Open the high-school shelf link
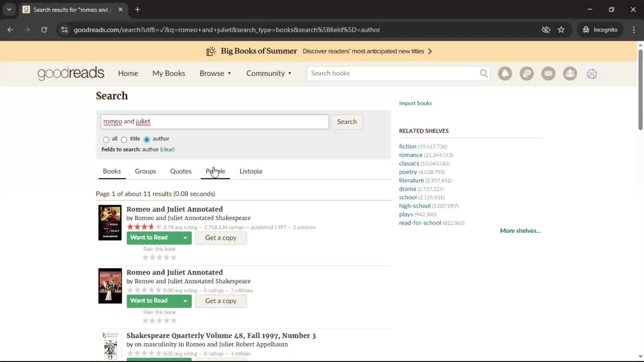The height and width of the screenshot is (362, 644). (415, 206)
